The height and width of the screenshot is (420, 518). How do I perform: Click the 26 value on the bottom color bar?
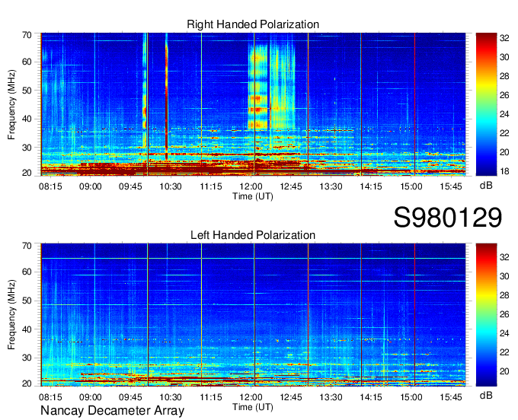504,314
